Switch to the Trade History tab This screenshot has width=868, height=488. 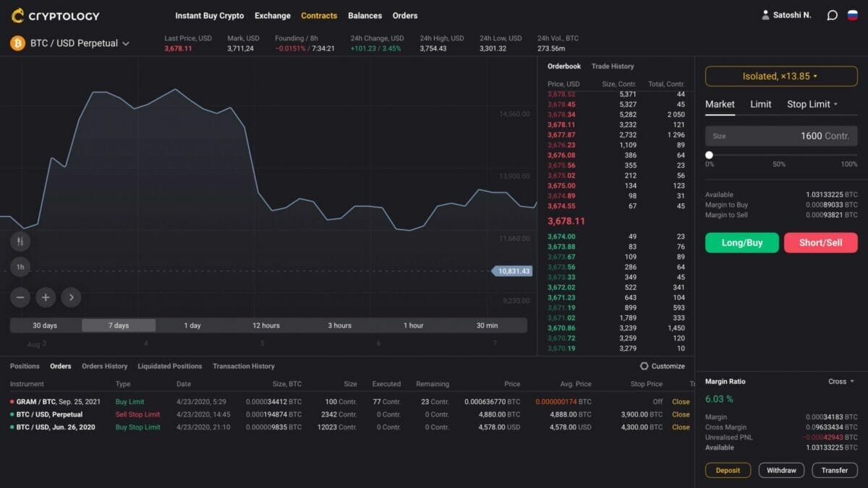pyautogui.click(x=612, y=67)
